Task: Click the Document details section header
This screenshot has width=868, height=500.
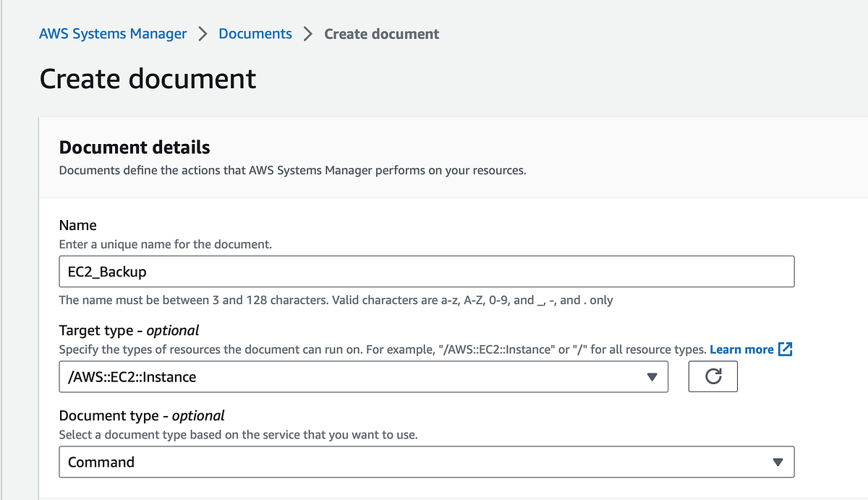Action: coord(134,147)
